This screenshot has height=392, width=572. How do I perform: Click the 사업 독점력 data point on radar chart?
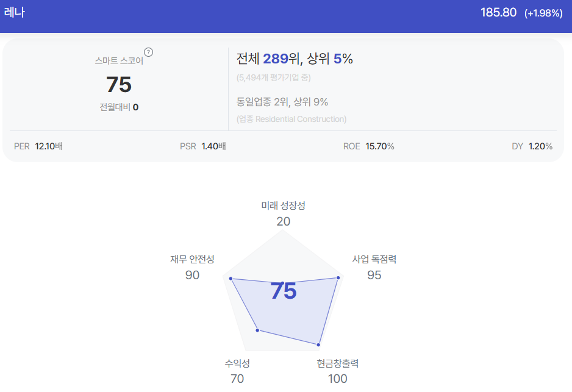coord(338,278)
